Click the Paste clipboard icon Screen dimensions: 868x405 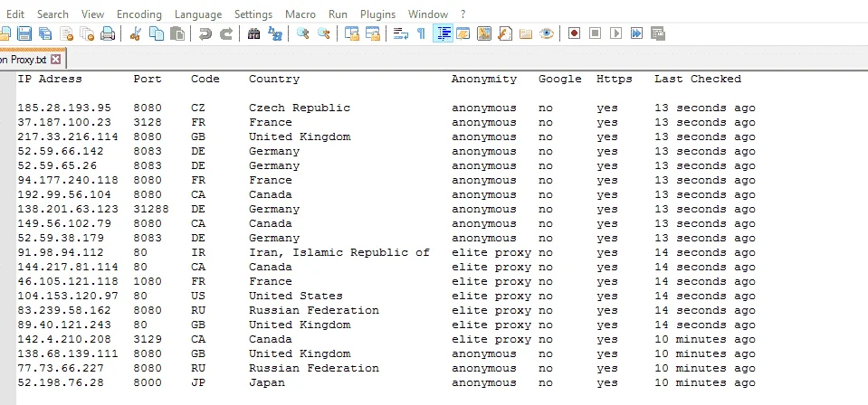tap(177, 33)
